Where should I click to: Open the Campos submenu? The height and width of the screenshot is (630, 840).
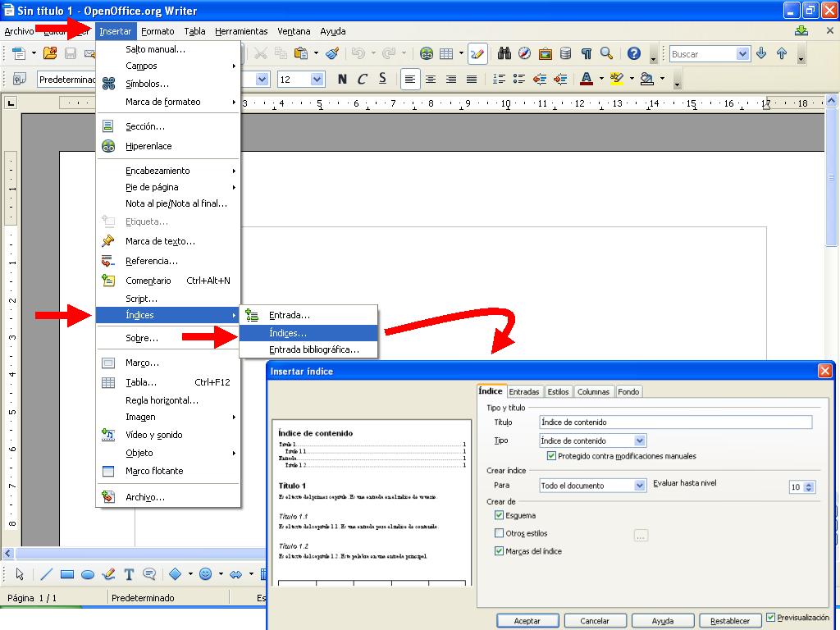tap(168, 66)
